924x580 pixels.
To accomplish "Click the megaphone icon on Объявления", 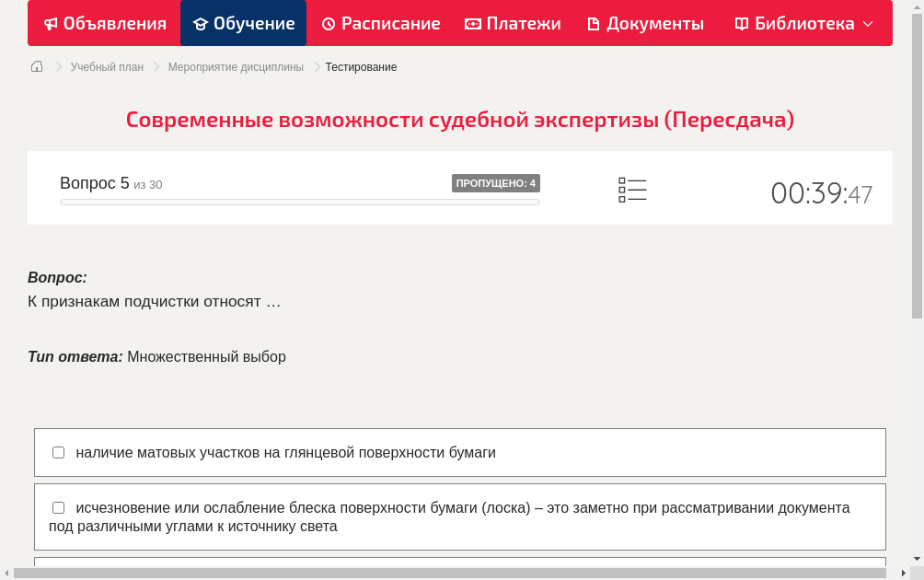I will coord(51,23).
